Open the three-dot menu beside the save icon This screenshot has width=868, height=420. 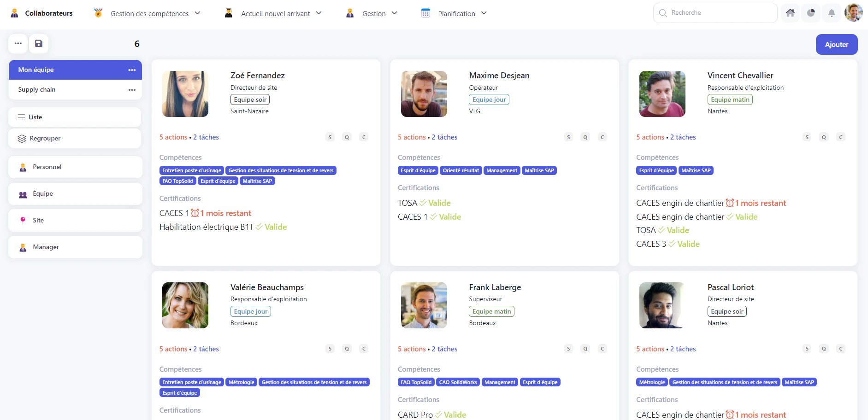(18, 44)
